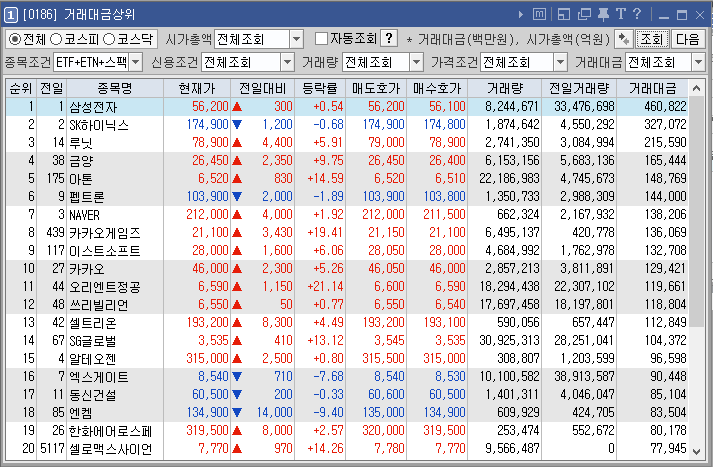Viewport: 713px width, 467px height.
Task: Open the 가격조건 dropdown
Action: coord(560,62)
